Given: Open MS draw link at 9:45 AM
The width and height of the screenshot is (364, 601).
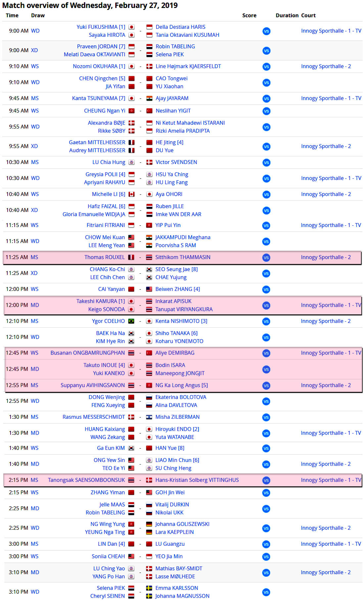Looking at the screenshot, I should (x=35, y=98).
